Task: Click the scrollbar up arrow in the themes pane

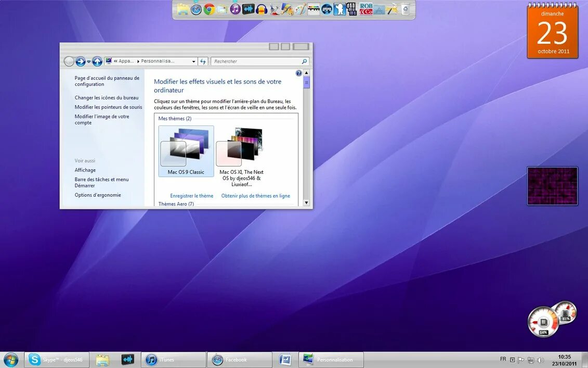Action: coord(306,73)
